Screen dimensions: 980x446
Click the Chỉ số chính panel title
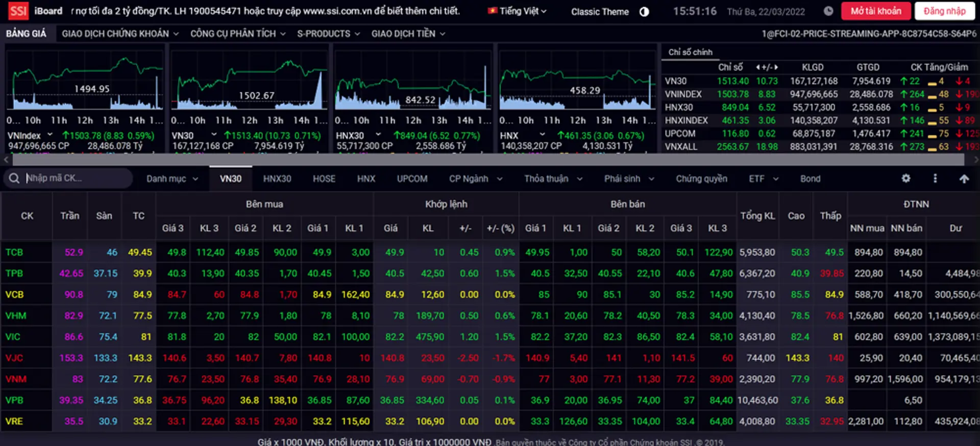click(x=690, y=52)
